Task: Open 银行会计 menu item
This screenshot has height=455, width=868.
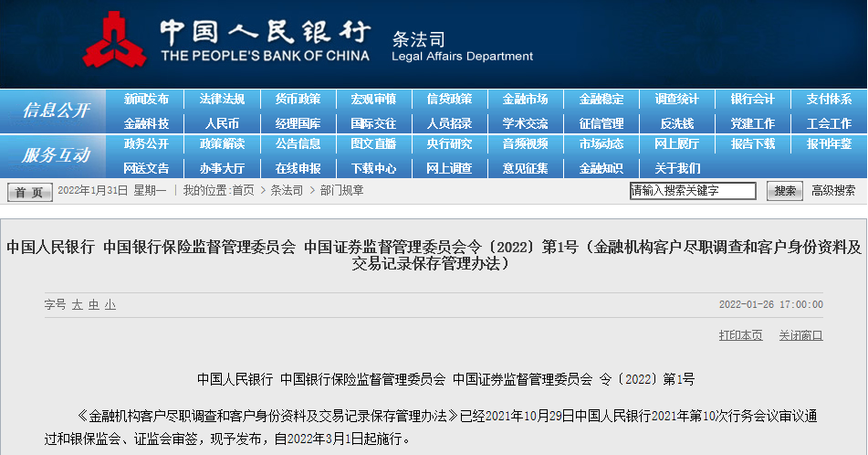Action: (x=753, y=100)
